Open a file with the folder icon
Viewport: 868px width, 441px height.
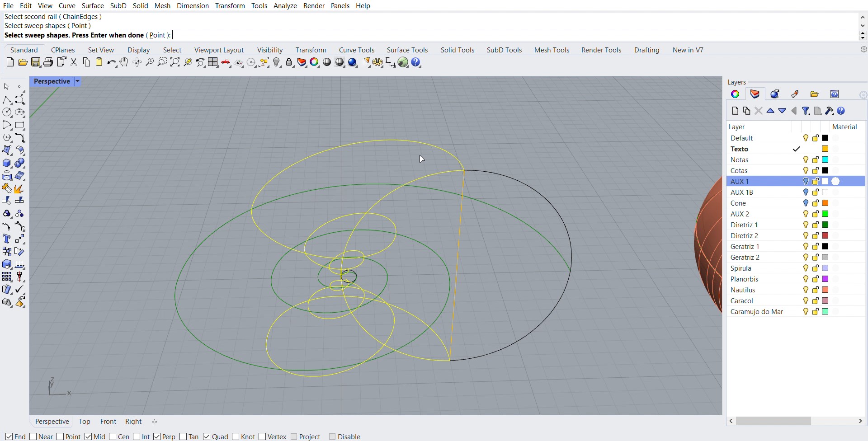[x=23, y=62]
